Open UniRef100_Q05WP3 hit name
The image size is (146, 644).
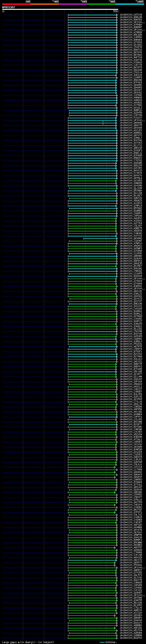(131, 249)
